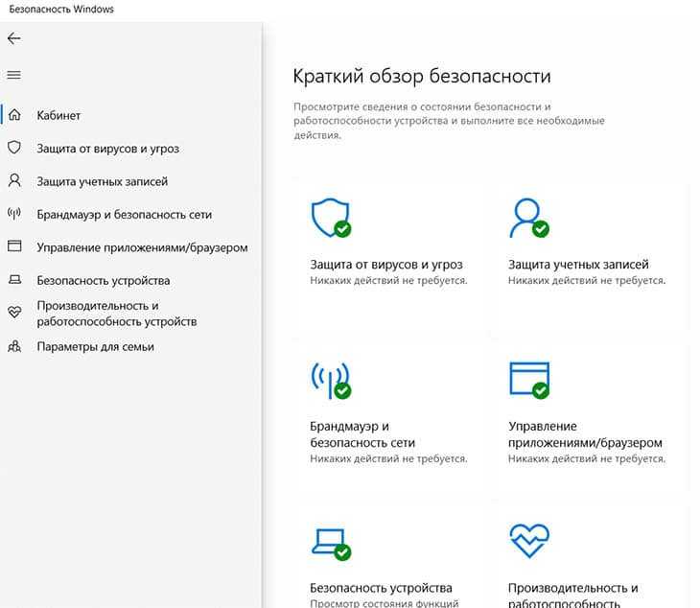
Task: Open the large firewall antenna tile icon
Action: pos(331,381)
